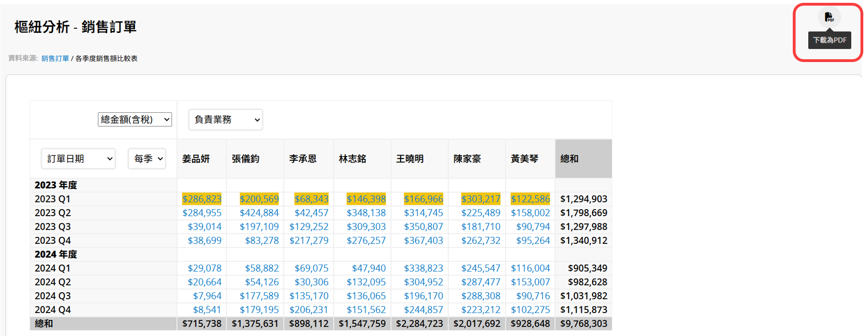
Task: Open the 訂單日期 dropdown
Action: point(78,159)
